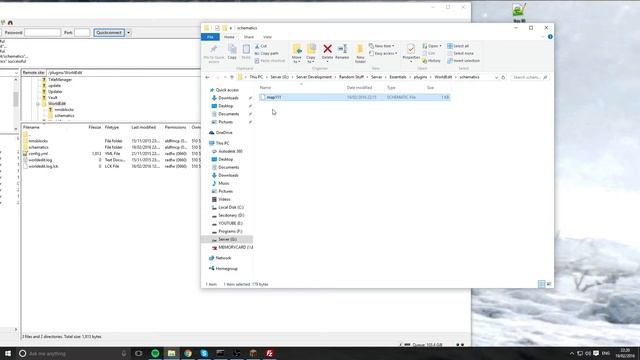Click the Move to icon
The image size is (640, 360).
coord(297,53)
